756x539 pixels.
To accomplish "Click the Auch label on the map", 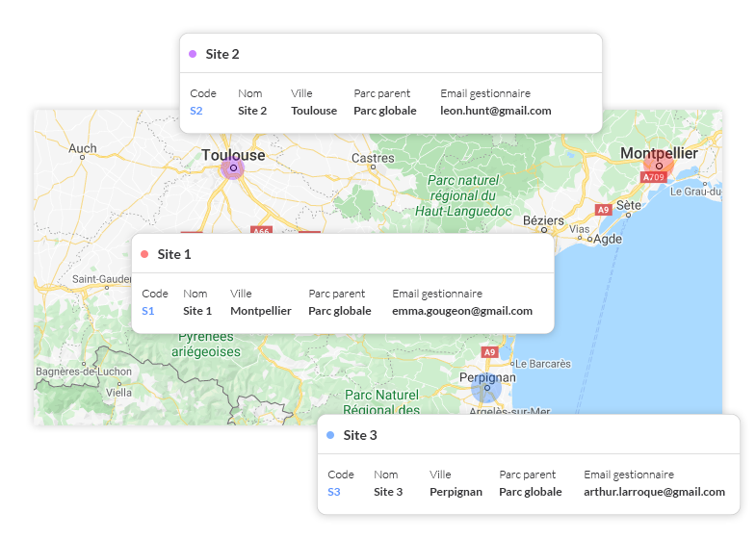I will [x=83, y=148].
